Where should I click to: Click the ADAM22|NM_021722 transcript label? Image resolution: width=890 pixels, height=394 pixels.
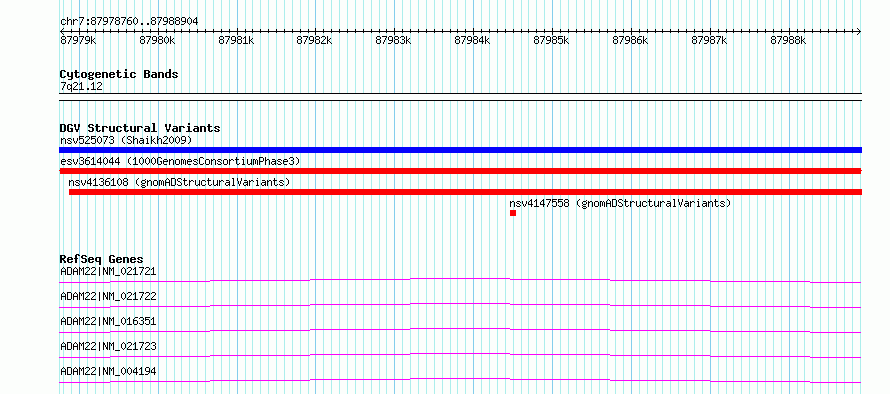coord(108,296)
